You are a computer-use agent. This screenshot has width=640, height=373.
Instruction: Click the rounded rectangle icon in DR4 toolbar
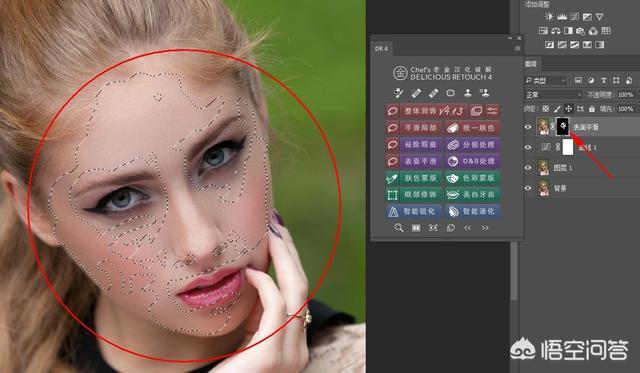tap(451, 93)
